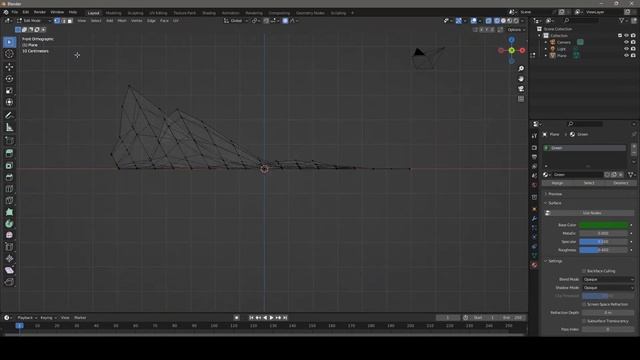Screen dimensions: 640x360
Task: Click the material Assign button
Action: click(557, 183)
